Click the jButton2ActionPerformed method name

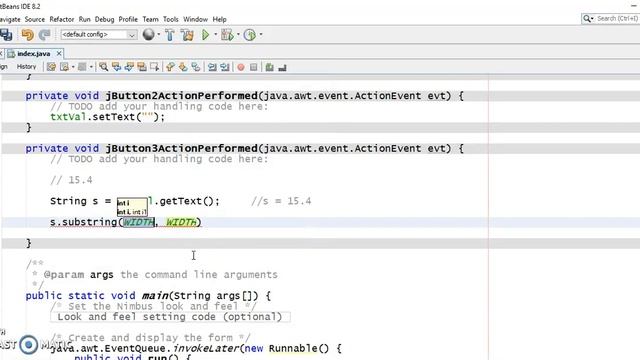point(181,96)
